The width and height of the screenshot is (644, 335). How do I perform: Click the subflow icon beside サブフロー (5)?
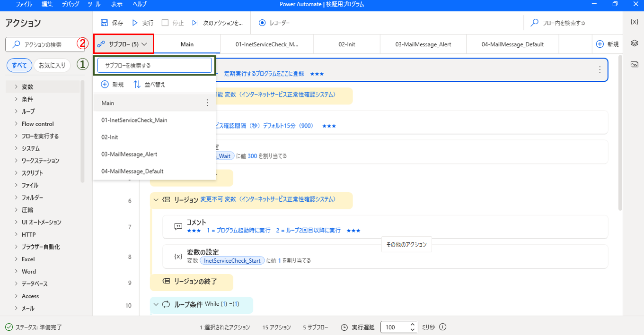(x=101, y=44)
